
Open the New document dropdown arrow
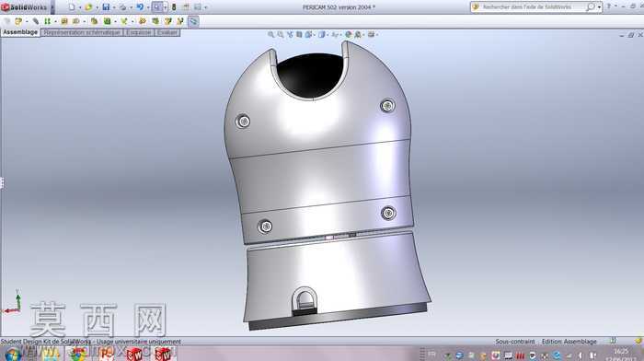(80, 7)
